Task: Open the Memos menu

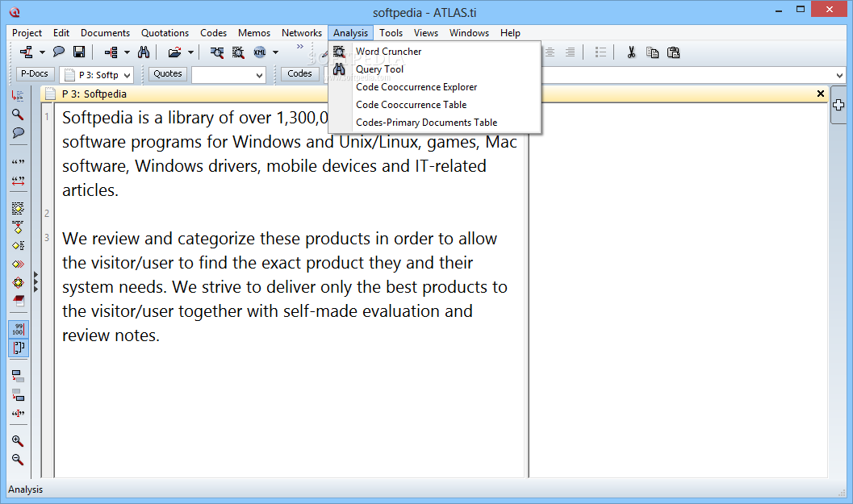Action: tap(253, 32)
